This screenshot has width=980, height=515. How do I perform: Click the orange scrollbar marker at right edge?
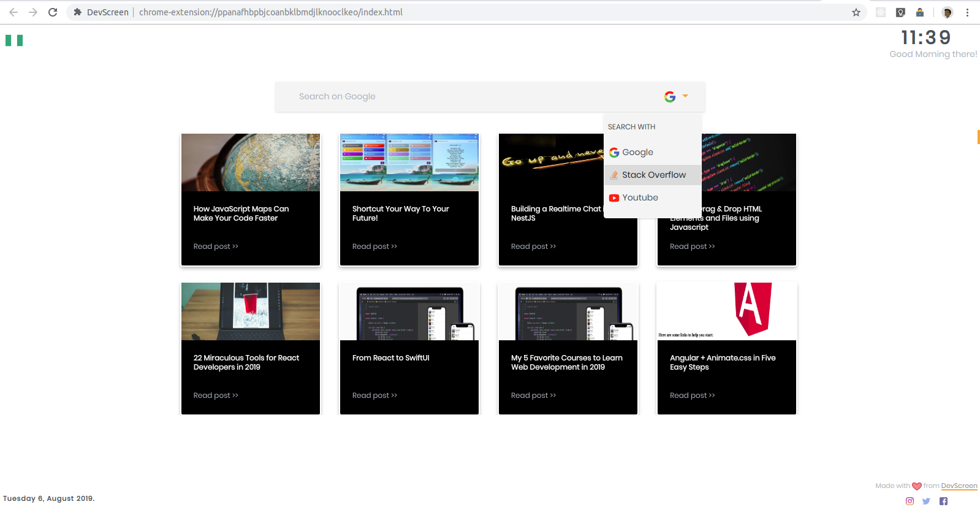(x=978, y=137)
